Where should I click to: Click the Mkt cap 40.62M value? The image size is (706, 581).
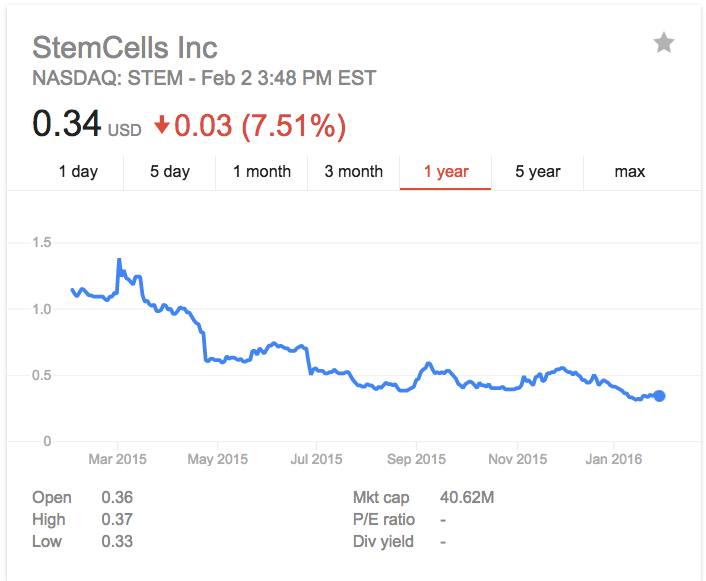(466, 497)
